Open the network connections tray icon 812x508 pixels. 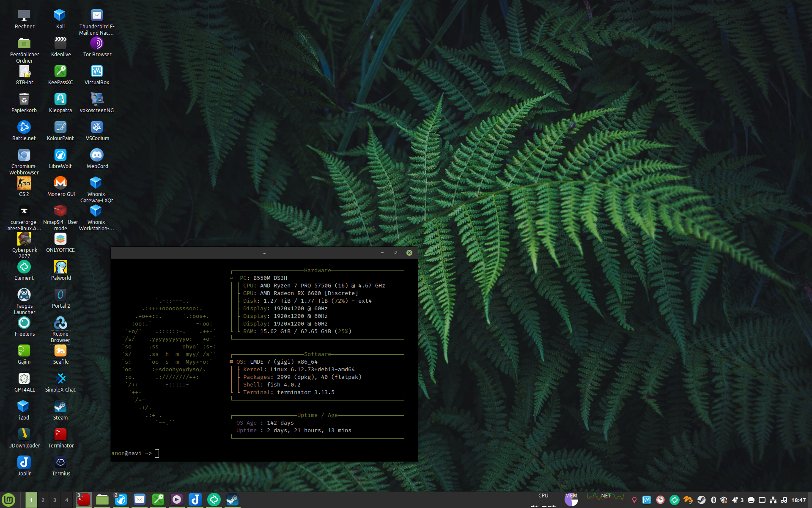773,500
